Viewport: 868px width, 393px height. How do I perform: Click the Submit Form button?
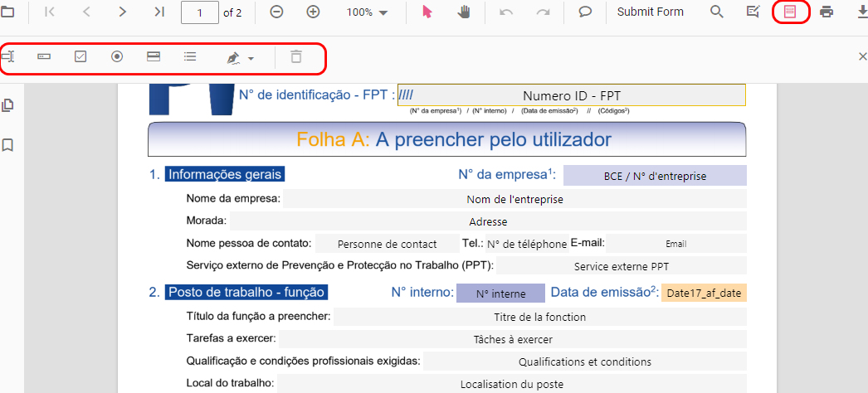click(x=651, y=12)
